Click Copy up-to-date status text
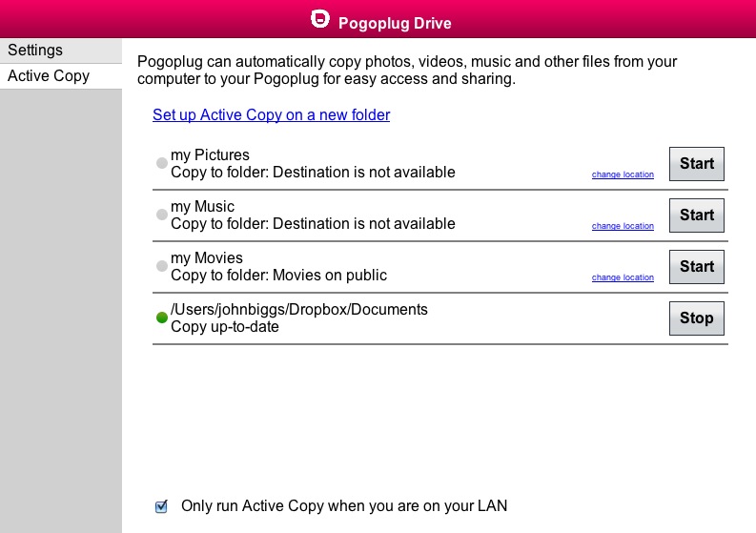The height and width of the screenshot is (533, 756). [225, 326]
